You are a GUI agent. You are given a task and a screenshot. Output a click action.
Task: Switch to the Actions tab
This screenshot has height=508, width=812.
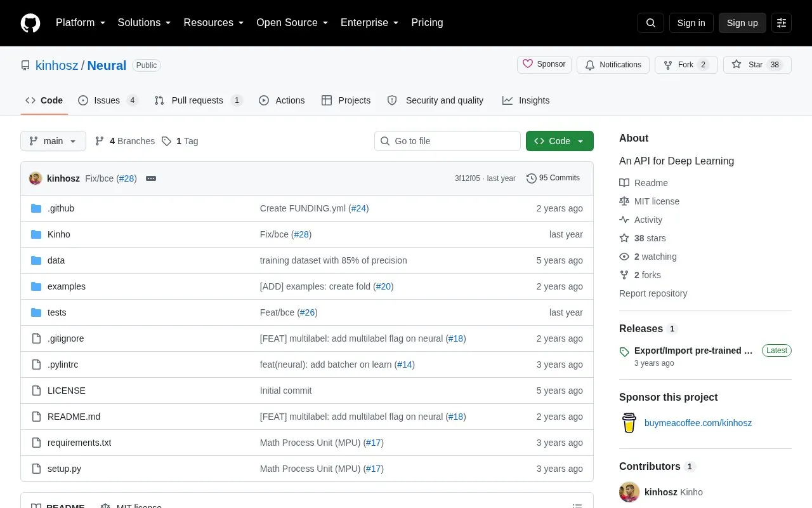click(282, 100)
